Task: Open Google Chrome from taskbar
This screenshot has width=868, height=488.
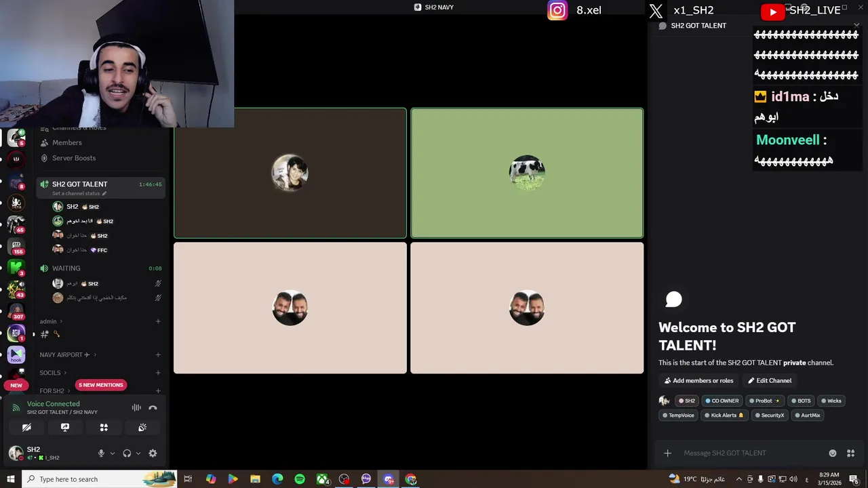Action: coord(411,479)
